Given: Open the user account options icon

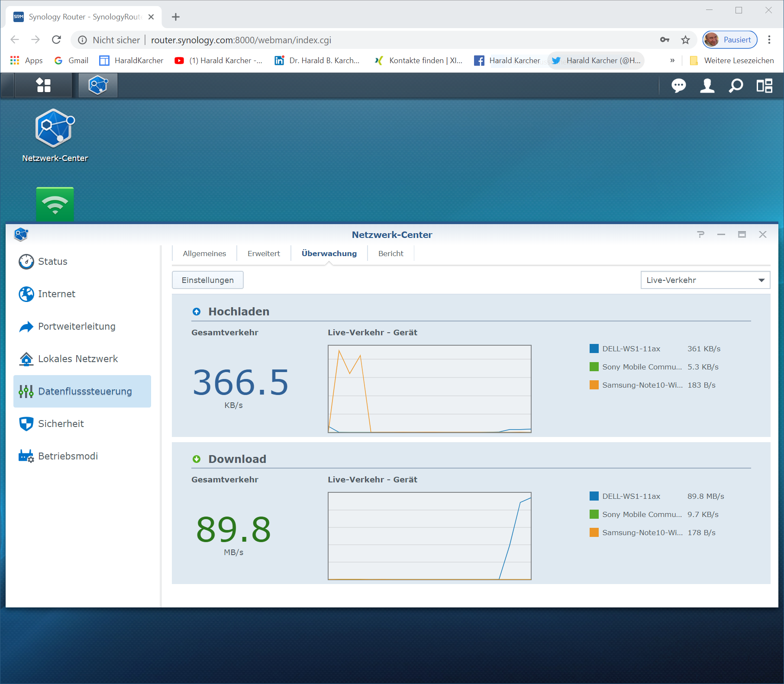Looking at the screenshot, I should (x=707, y=86).
